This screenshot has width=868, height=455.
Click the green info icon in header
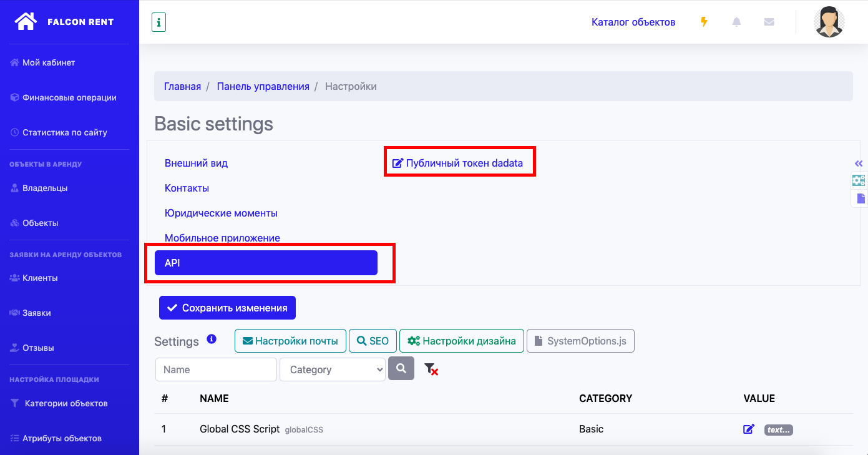(x=158, y=23)
